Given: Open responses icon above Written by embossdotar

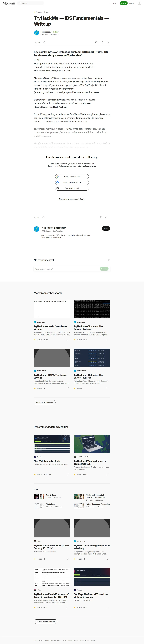Looking at the screenshot, I should click(x=44, y=217).
